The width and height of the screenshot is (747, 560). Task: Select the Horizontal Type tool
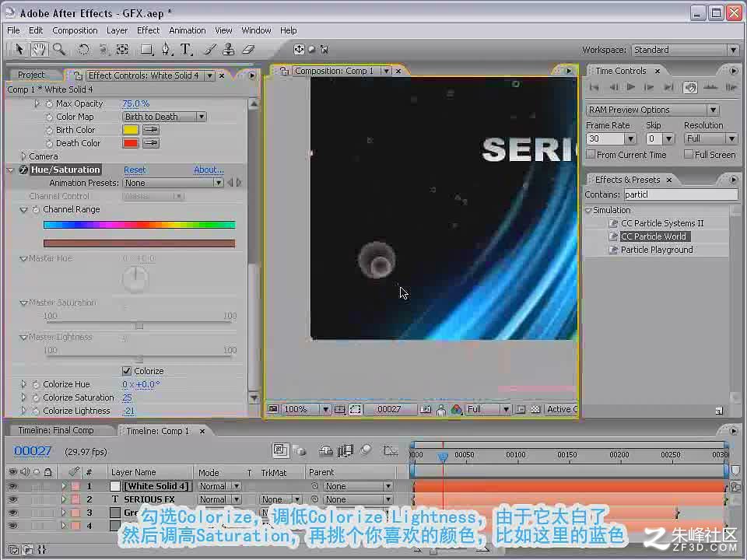[x=186, y=49]
